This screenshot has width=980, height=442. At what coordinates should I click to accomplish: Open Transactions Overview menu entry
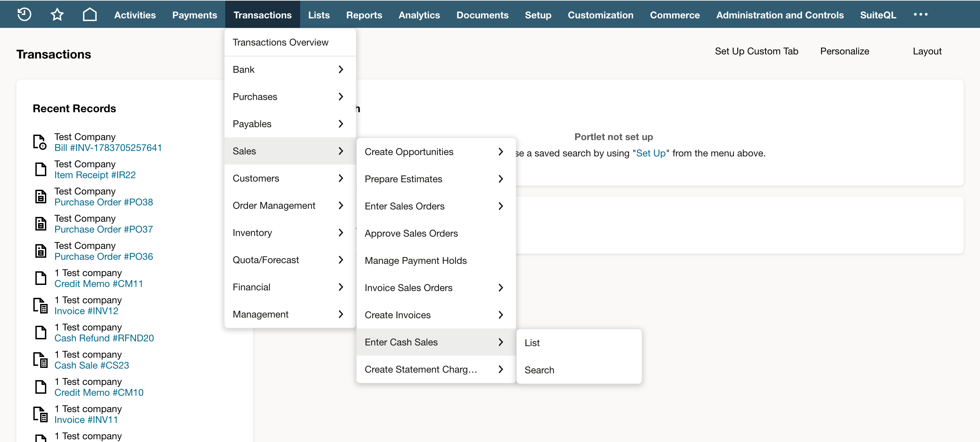pos(290,42)
